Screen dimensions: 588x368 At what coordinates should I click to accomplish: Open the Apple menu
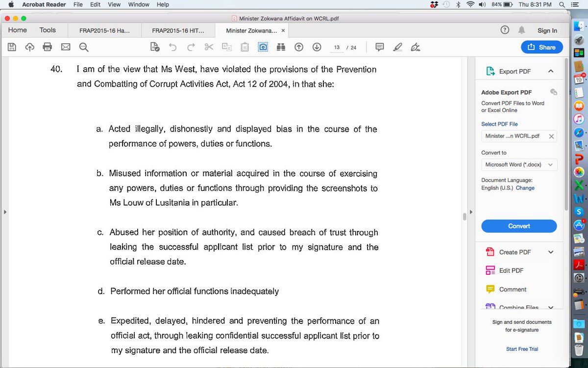tap(11, 4)
